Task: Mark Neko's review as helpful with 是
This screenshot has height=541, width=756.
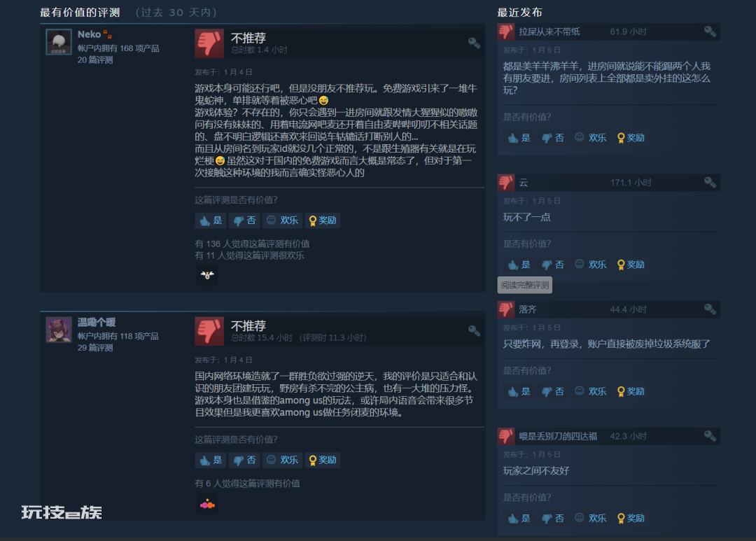Action: point(211,220)
